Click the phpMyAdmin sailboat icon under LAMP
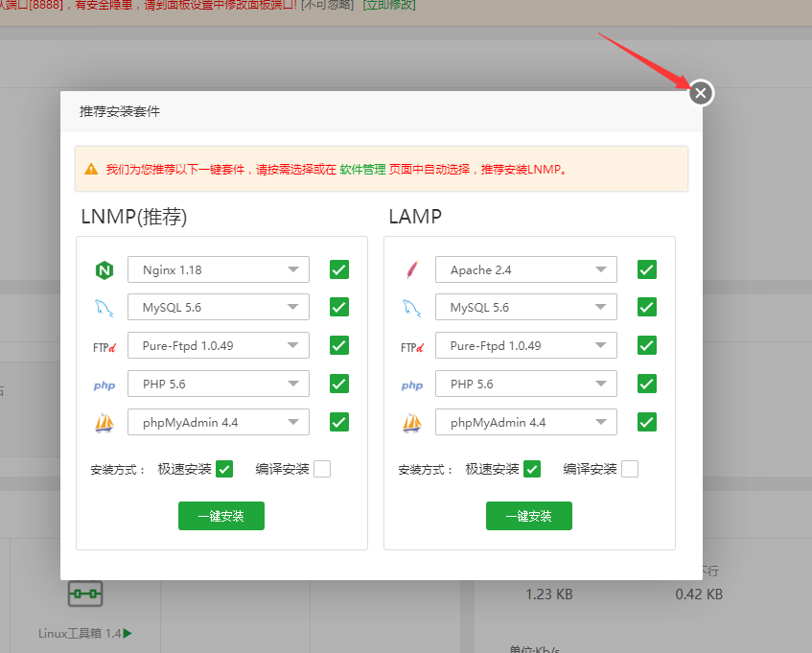 click(411, 422)
